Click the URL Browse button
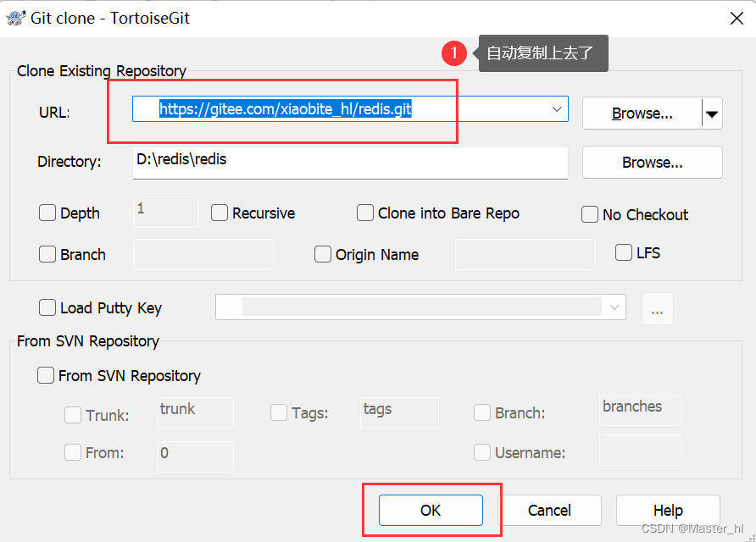This screenshot has height=542, width=756. (642, 113)
